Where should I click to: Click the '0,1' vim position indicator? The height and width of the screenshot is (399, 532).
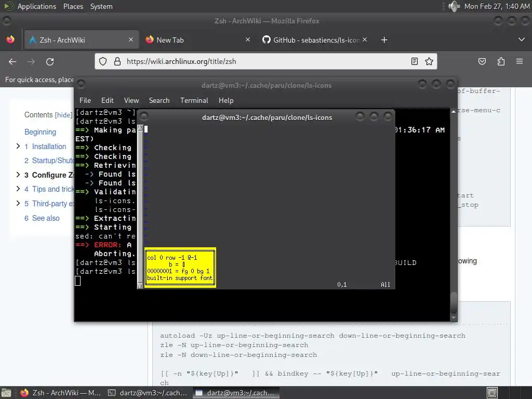(x=342, y=285)
